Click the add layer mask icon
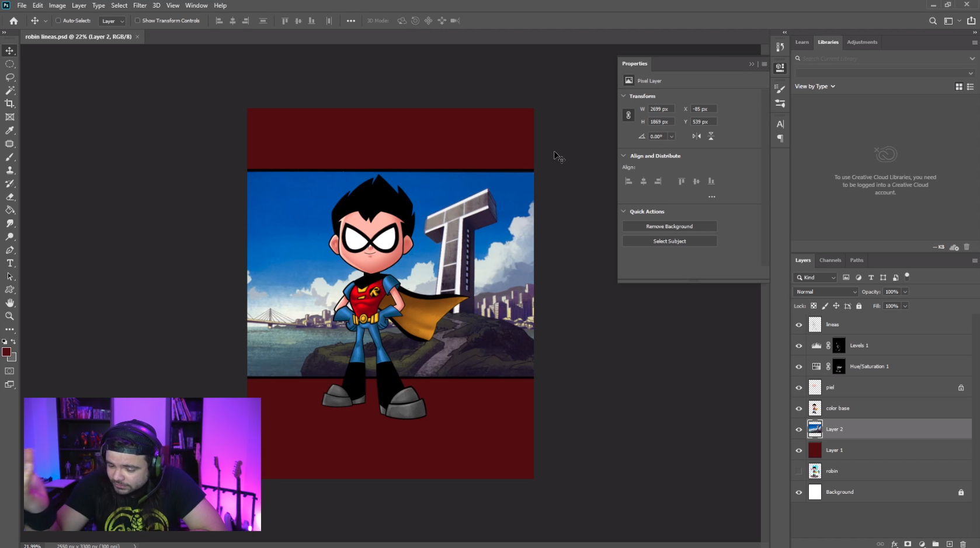 point(908,544)
